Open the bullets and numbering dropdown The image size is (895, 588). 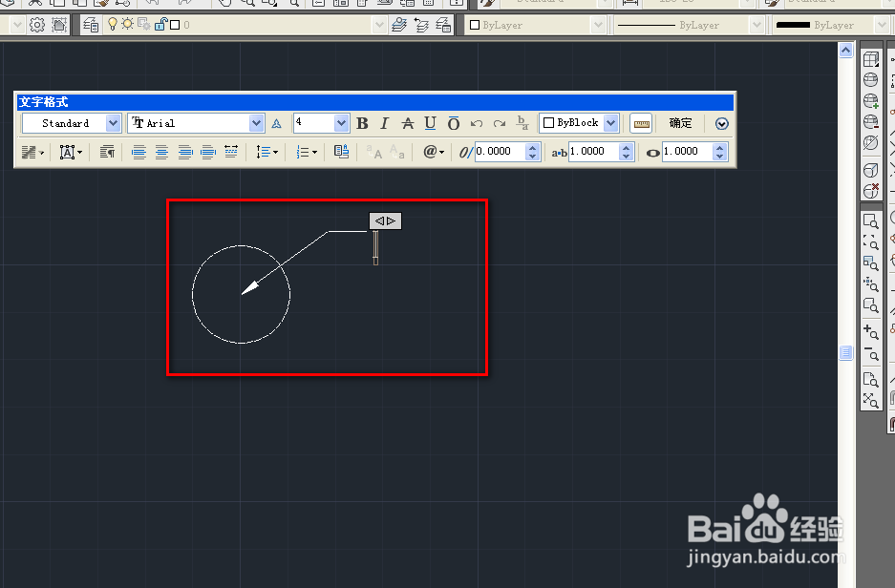[x=307, y=153]
